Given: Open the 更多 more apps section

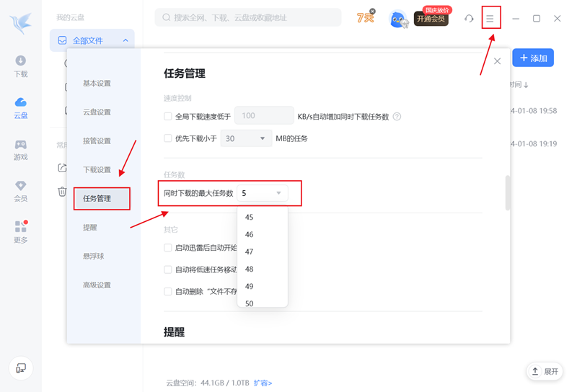Looking at the screenshot, I should [21, 233].
